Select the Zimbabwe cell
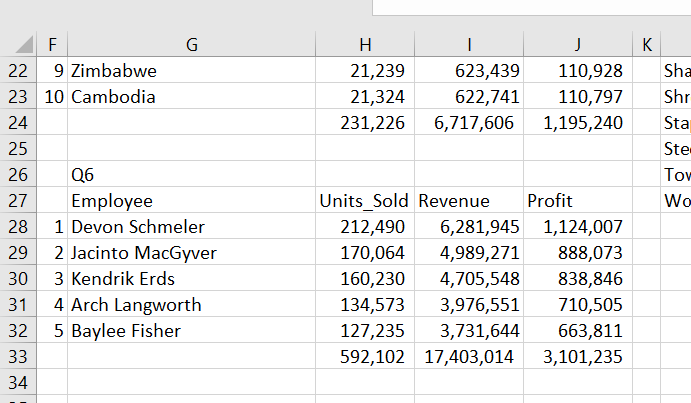Image resolution: width=691 pixels, height=403 pixels. coord(114,71)
